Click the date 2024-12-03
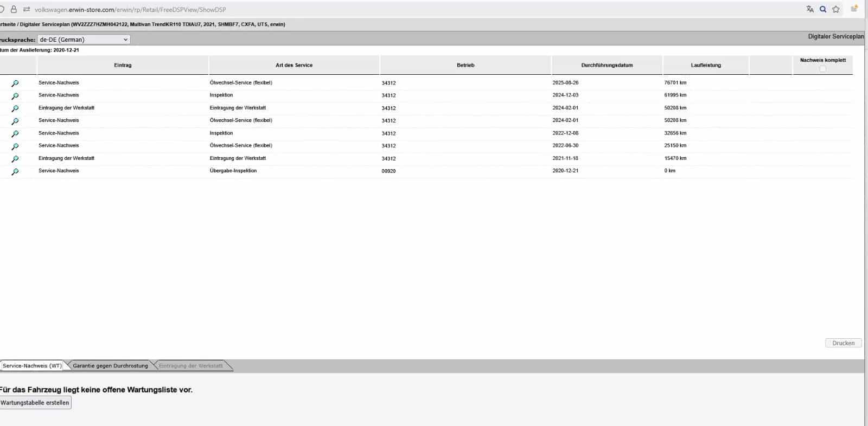The height and width of the screenshot is (426, 868). [565, 95]
